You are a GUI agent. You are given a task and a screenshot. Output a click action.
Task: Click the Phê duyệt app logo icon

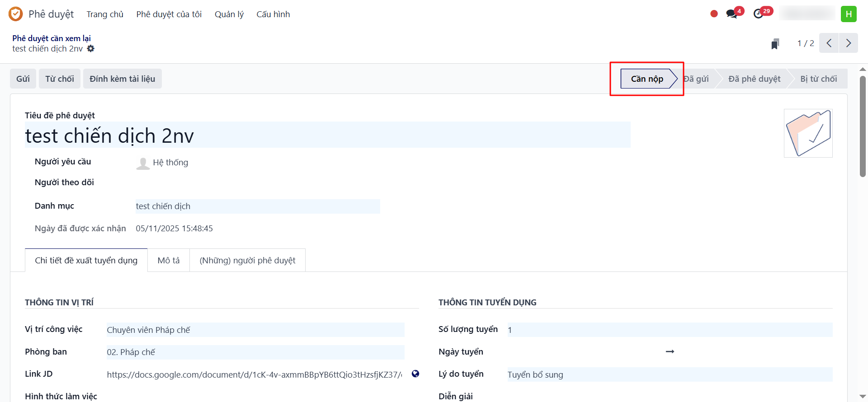pos(15,14)
